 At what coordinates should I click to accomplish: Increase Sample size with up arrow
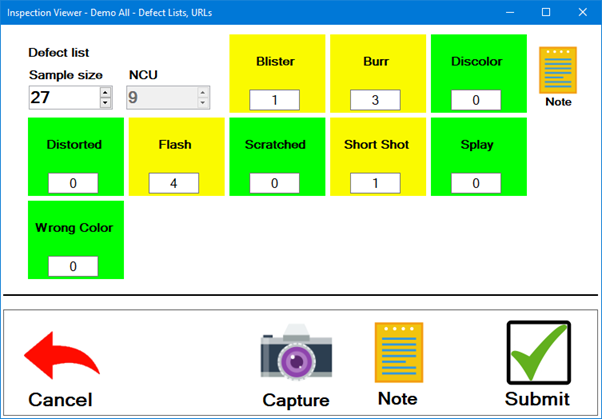tap(105, 92)
